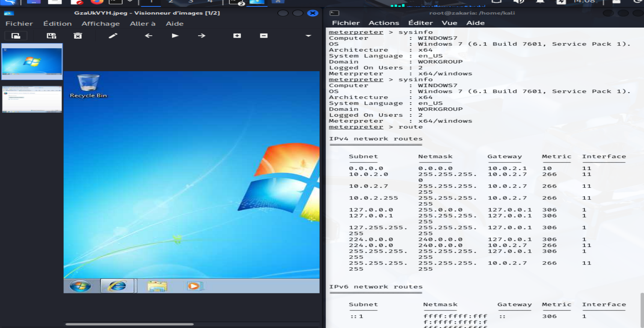The height and width of the screenshot is (328, 644).
Task: Click IPv6 subnet '::1'
Action: click(357, 316)
